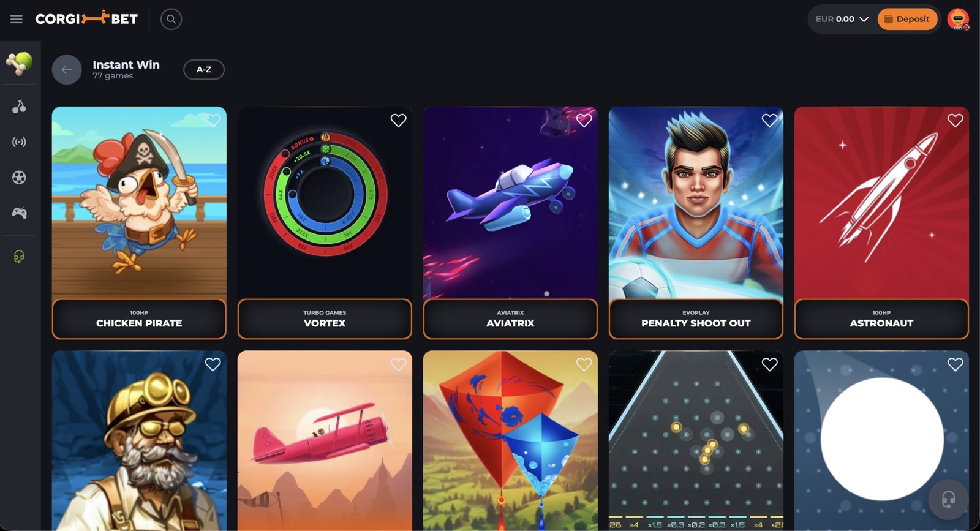Click the game controller sidebar icon
980x531 pixels.
tap(19, 213)
